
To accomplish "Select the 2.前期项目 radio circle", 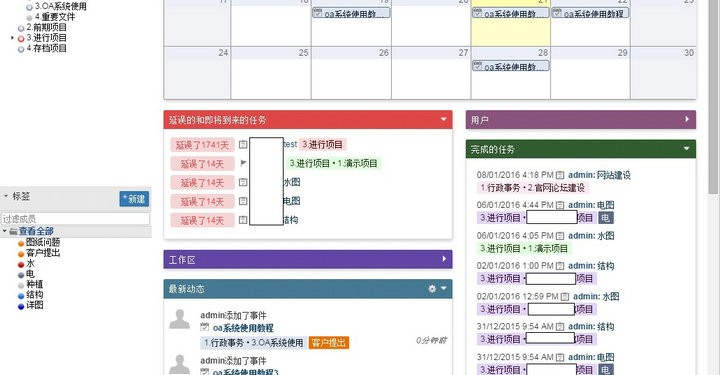I will pyautogui.click(x=21, y=28).
